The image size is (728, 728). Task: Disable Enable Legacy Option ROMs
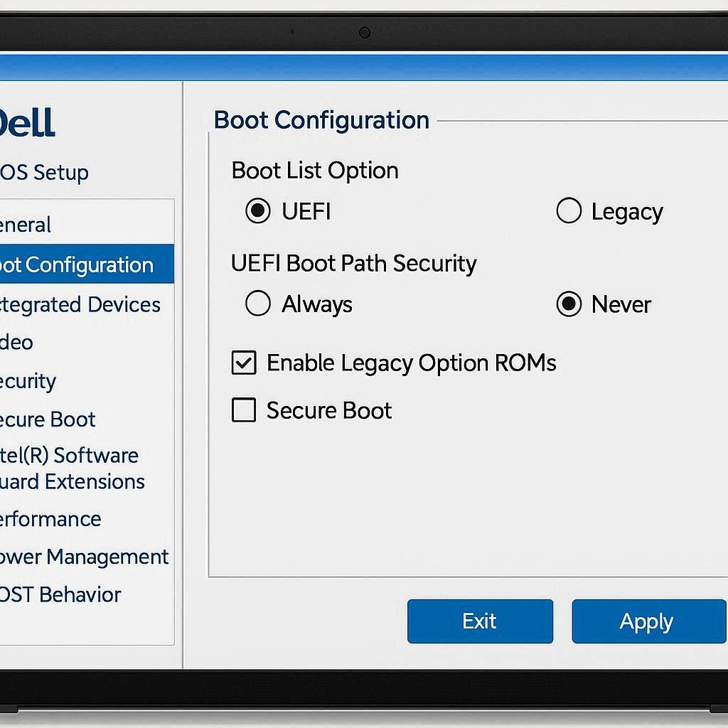click(243, 363)
